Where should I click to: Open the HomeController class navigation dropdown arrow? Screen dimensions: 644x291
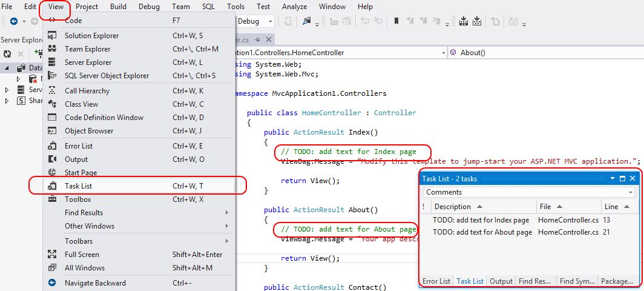443,53
